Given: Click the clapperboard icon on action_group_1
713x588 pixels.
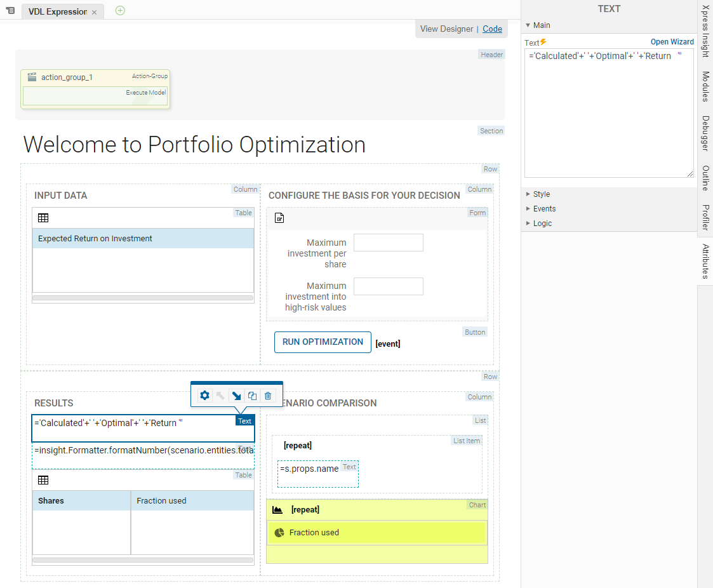Looking at the screenshot, I should tap(32, 77).
